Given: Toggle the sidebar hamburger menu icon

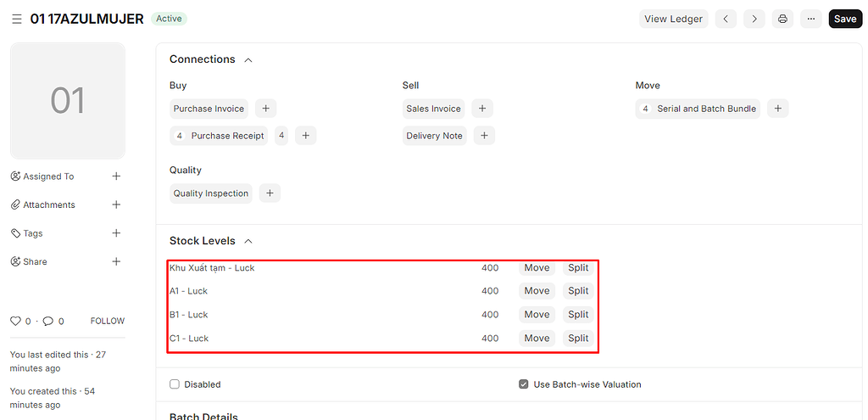Looking at the screenshot, I should [x=17, y=19].
